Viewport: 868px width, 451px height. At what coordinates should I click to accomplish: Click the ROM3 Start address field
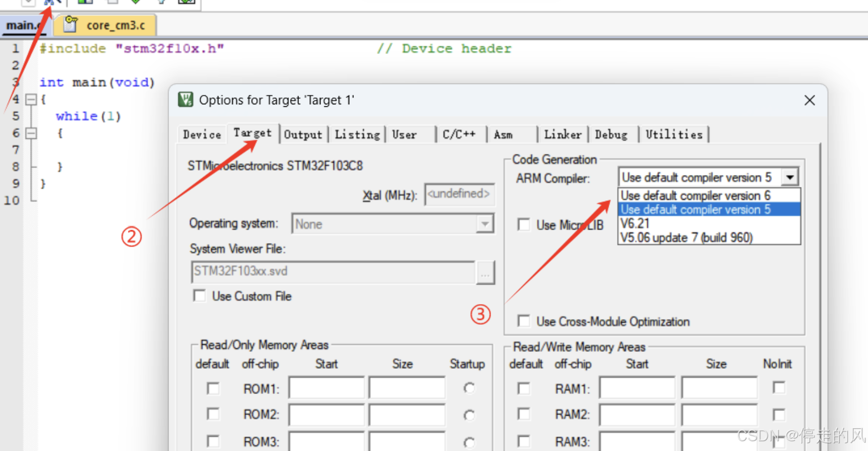[327, 441]
